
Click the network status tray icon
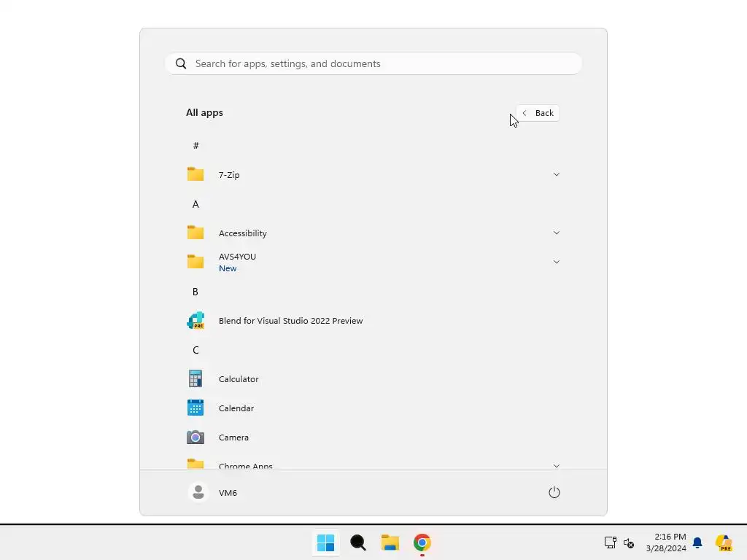pyautogui.click(x=611, y=542)
